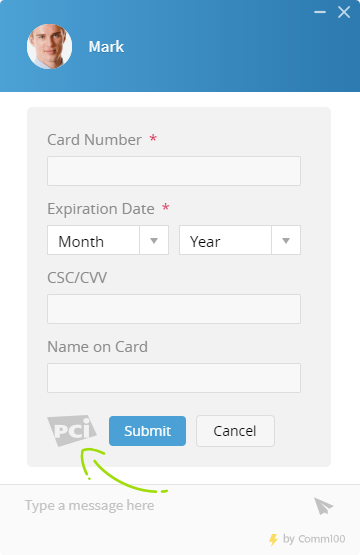Open the Year dropdown arrow
This screenshot has height=555, width=360.
coord(286,240)
